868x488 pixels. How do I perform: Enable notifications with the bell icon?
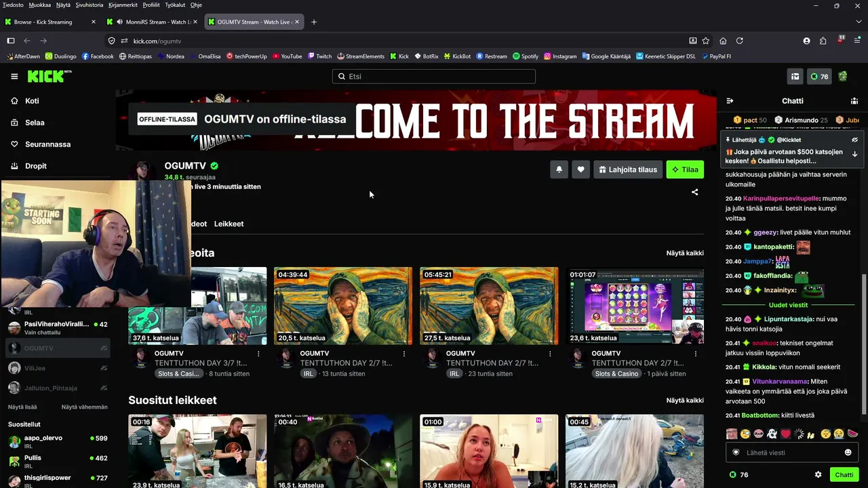point(559,169)
